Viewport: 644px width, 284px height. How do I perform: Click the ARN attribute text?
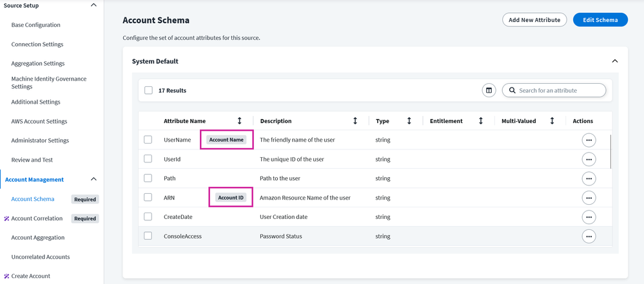pos(169,198)
